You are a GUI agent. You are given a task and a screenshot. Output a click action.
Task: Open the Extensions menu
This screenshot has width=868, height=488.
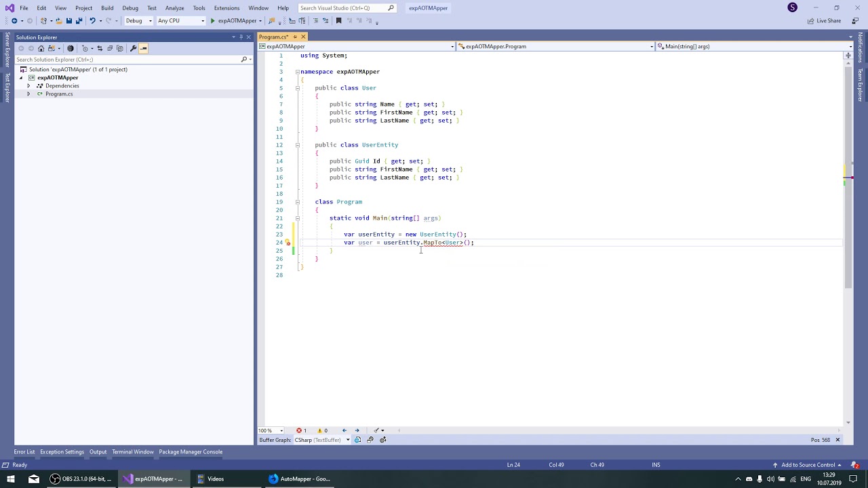[226, 8]
